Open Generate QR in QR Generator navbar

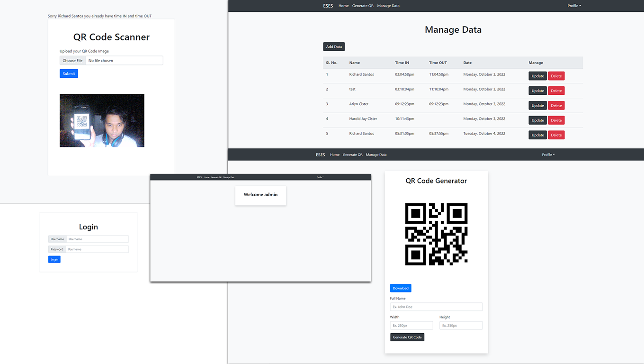coord(353,155)
